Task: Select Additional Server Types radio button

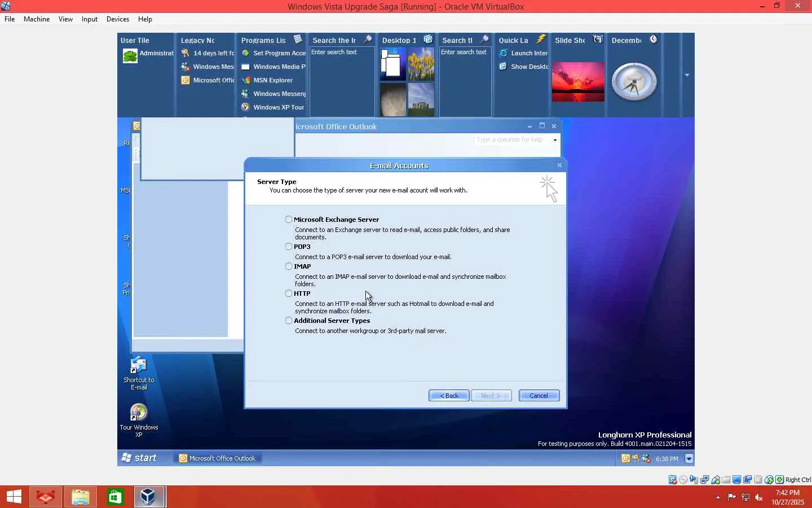Action: (x=289, y=321)
